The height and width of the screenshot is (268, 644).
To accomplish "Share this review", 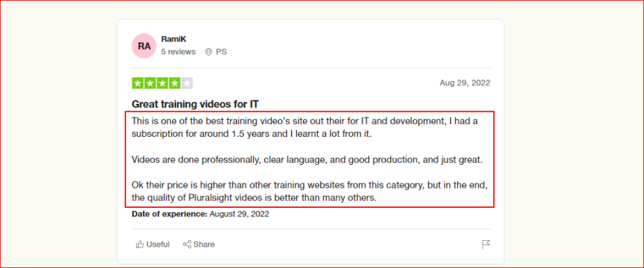I will [x=199, y=244].
